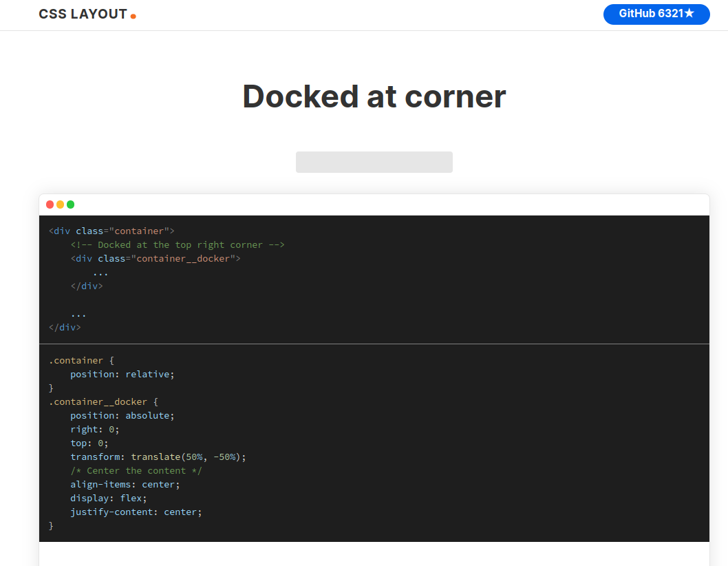
Task: Click 'position: absolute;' in CSS code
Action: (122, 415)
